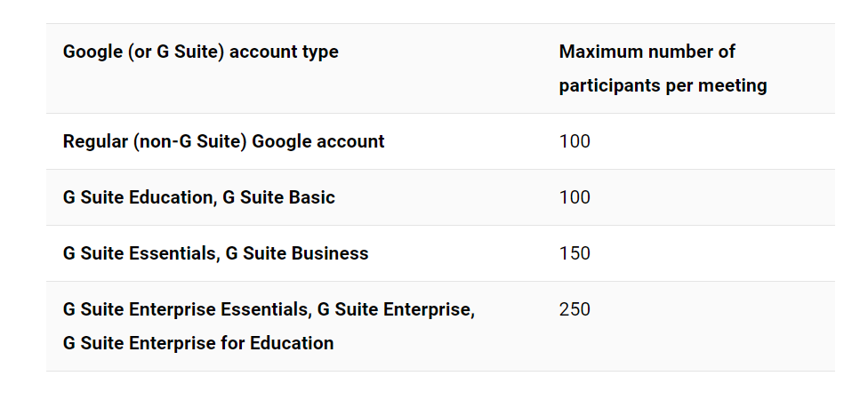
Task: Click the "(non-G Suite)" parenthetical text
Action: pyautogui.click(x=190, y=141)
